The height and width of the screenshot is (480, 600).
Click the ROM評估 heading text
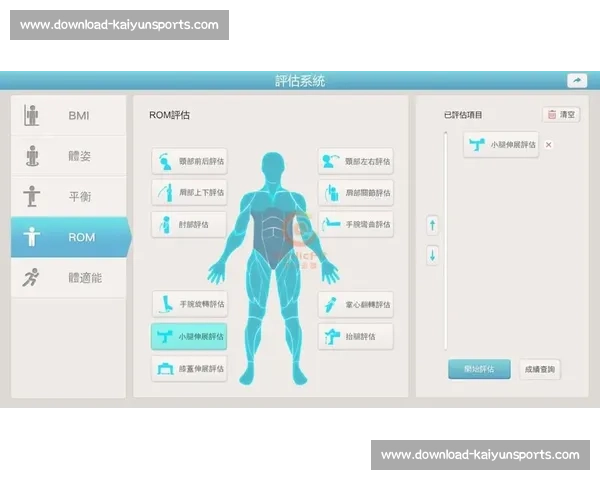pyautogui.click(x=170, y=115)
